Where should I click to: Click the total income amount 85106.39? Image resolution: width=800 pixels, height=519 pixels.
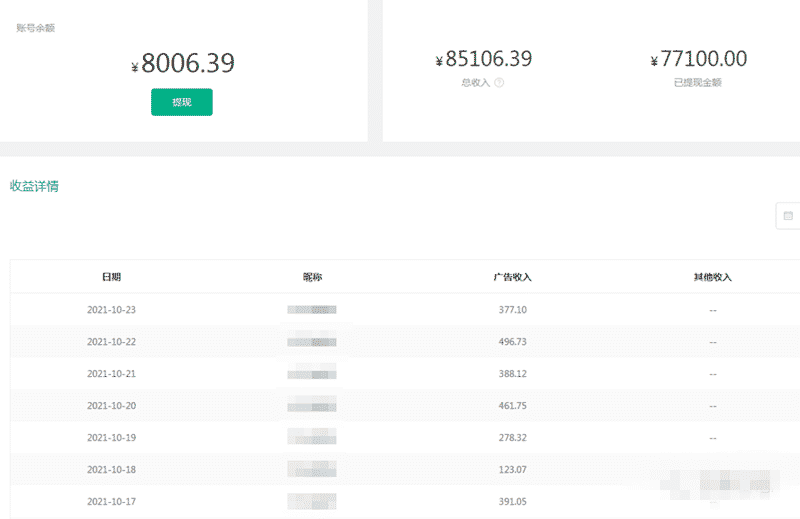(x=484, y=59)
